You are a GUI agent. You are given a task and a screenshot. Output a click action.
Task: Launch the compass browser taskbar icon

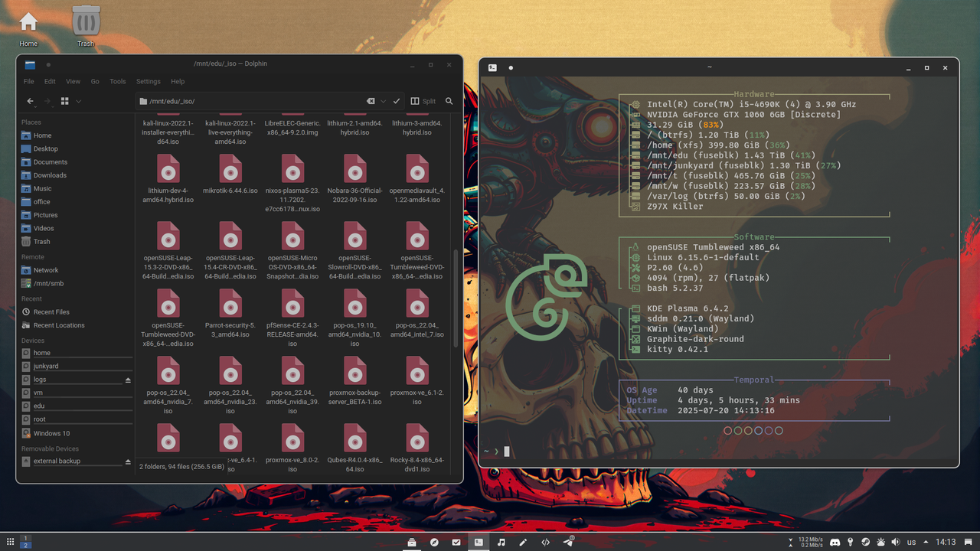(x=434, y=542)
